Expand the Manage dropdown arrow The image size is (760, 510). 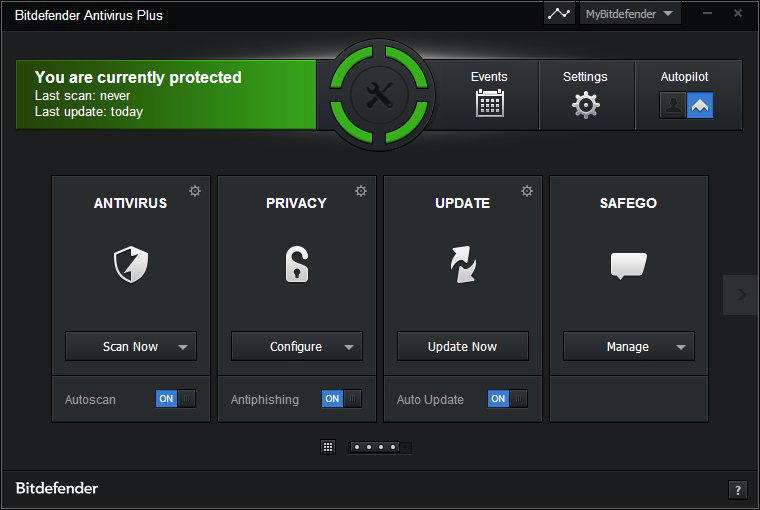tap(681, 347)
